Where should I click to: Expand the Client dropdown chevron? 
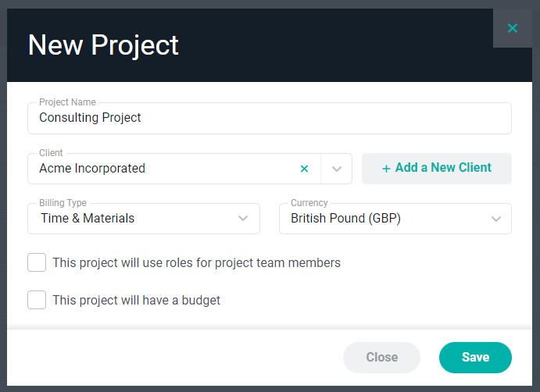pyautogui.click(x=337, y=169)
